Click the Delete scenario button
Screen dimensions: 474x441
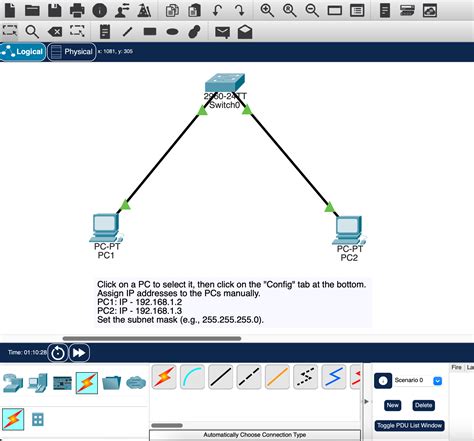[424, 405]
